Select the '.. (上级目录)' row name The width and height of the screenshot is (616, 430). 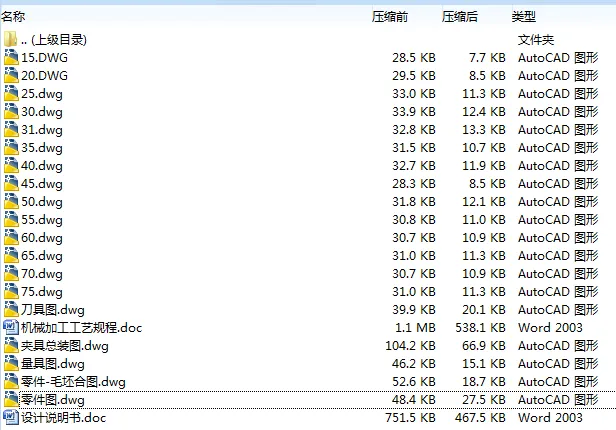54,40
